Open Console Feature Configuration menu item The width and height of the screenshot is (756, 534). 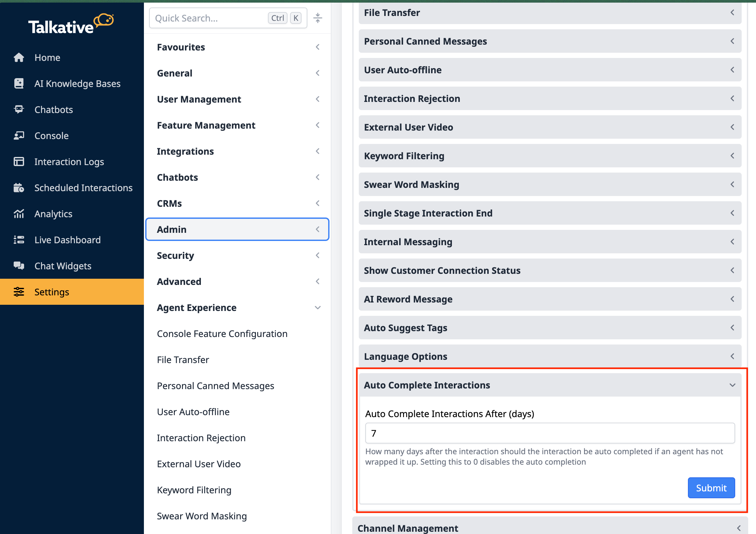(x=222, y=333)
